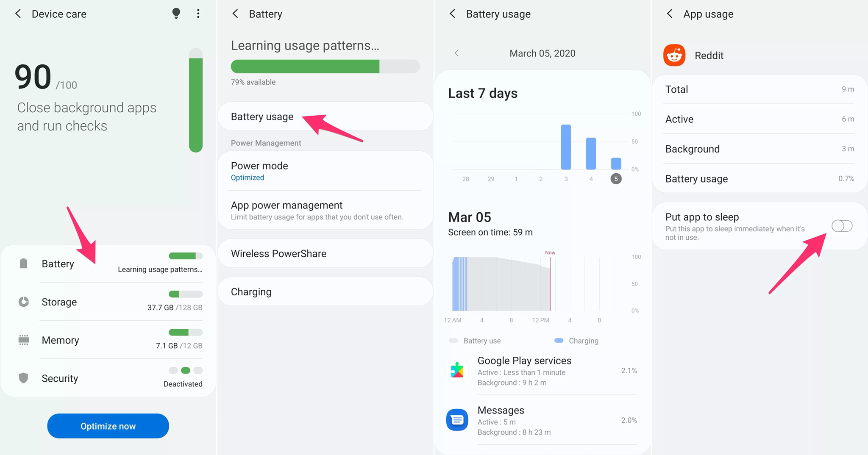This screenshot has height=455, width=868.
Task: Open the Power mode setting
Action: tap(325, 171)
